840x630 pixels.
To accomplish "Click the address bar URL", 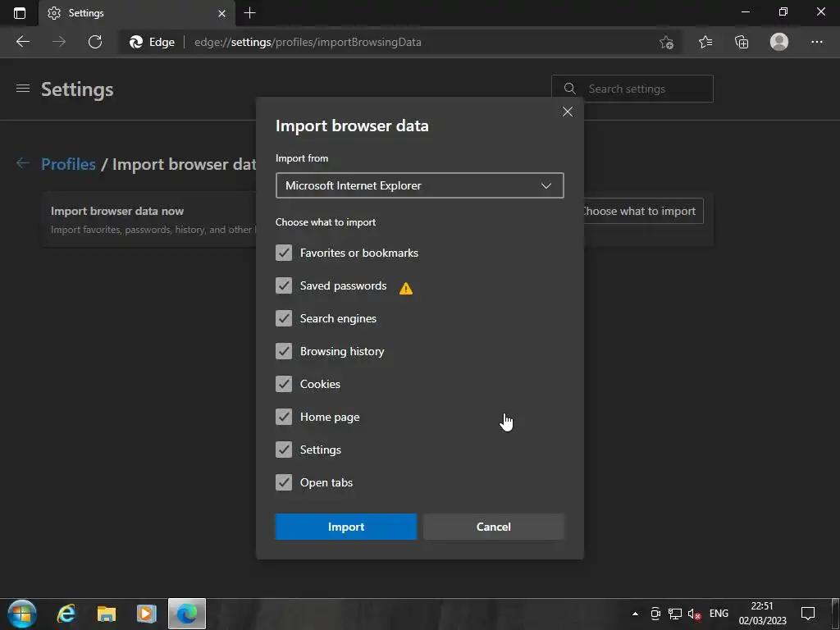I will [x=308, y=42].
